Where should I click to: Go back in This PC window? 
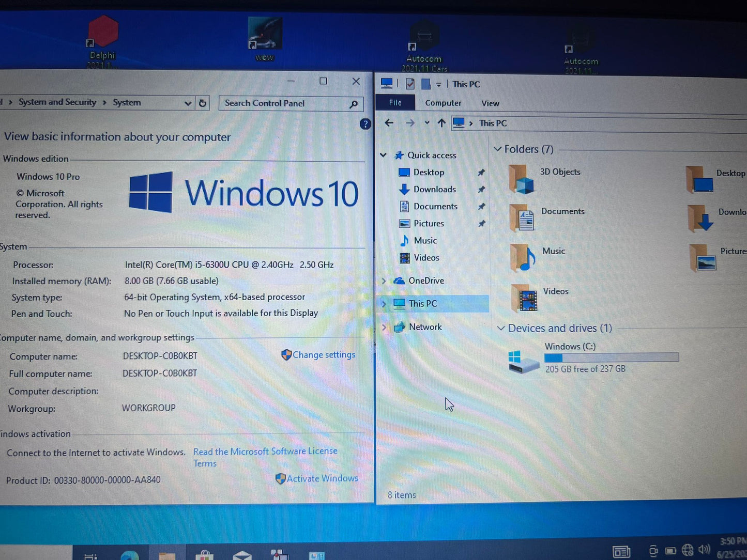pos(389,123)
